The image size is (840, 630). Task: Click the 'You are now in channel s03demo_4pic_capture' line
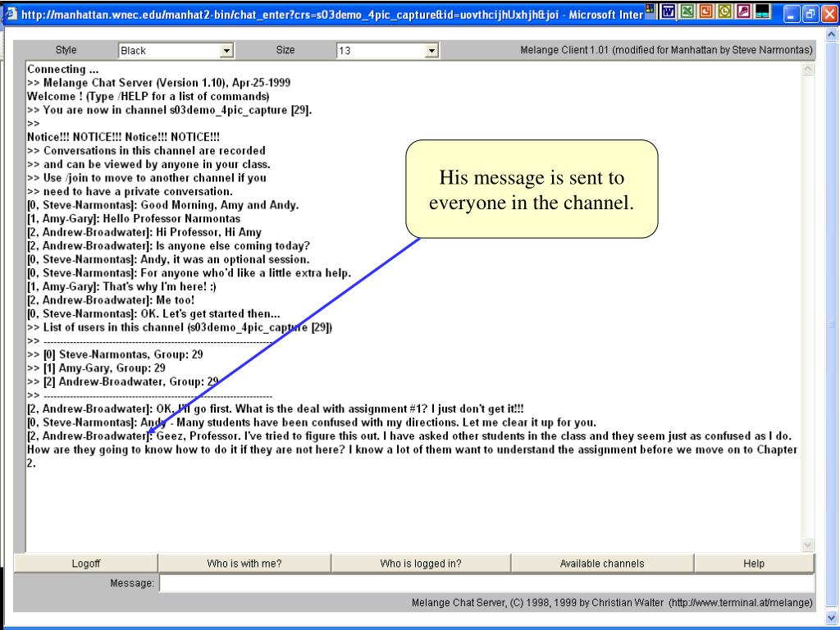click(169, 110)
